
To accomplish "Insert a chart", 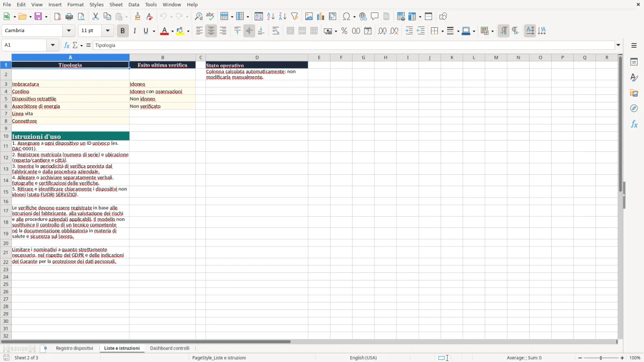I will [321, 17].
